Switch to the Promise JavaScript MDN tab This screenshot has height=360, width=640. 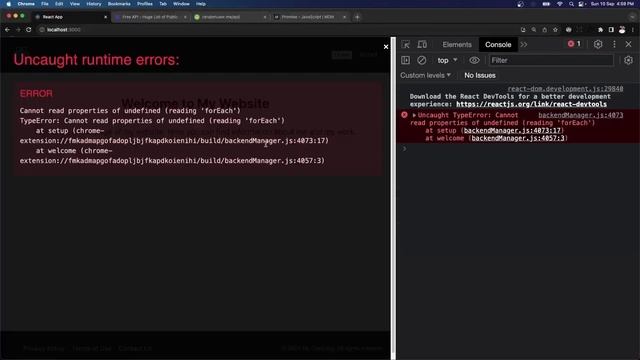click(x=309, y=17)
